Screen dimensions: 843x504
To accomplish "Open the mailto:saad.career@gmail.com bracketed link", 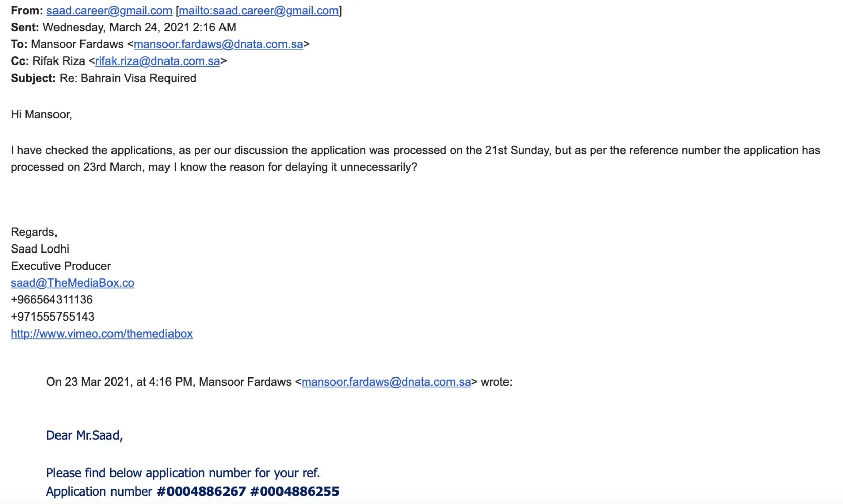I will pyautogui.click(x=258, y=11).
